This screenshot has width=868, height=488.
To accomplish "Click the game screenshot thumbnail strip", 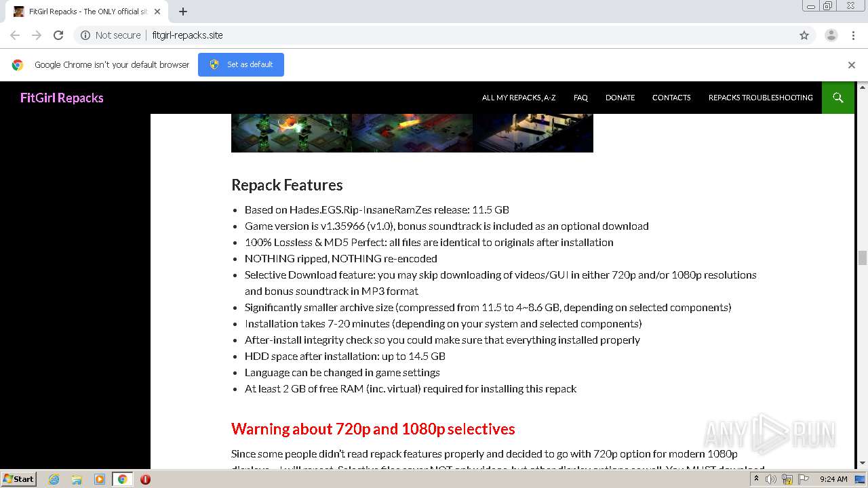I will [412, 133].
